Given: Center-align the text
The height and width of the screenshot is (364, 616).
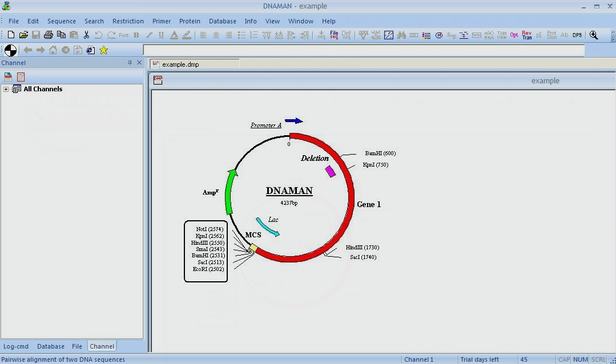Looking at the screenshot, I should [x=216, y=35].
